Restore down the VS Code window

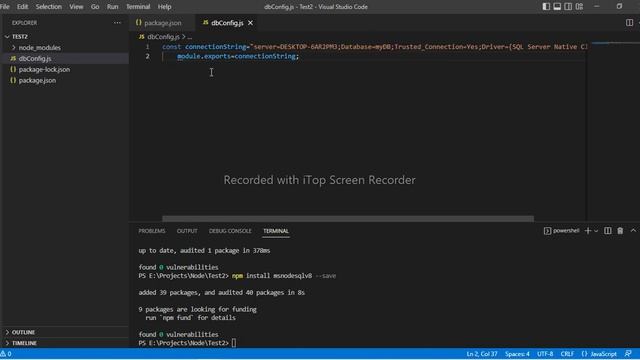(x=619, y=7)
